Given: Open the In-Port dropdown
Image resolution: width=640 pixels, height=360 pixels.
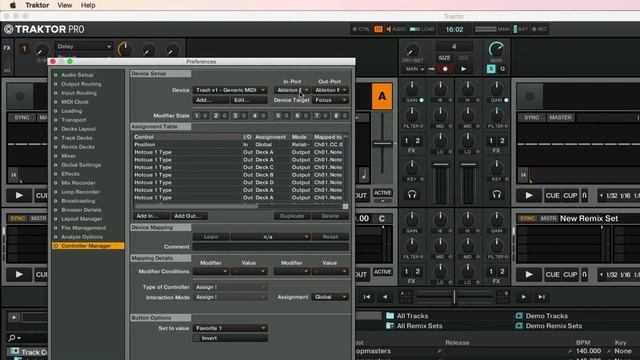Looking at the screenshot, I should pos(292,90).
